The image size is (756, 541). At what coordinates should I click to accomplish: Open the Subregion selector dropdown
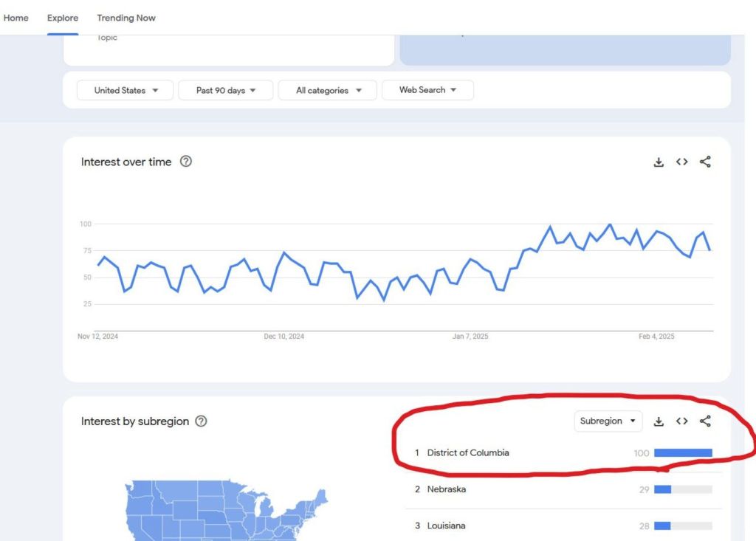point(608,421)
